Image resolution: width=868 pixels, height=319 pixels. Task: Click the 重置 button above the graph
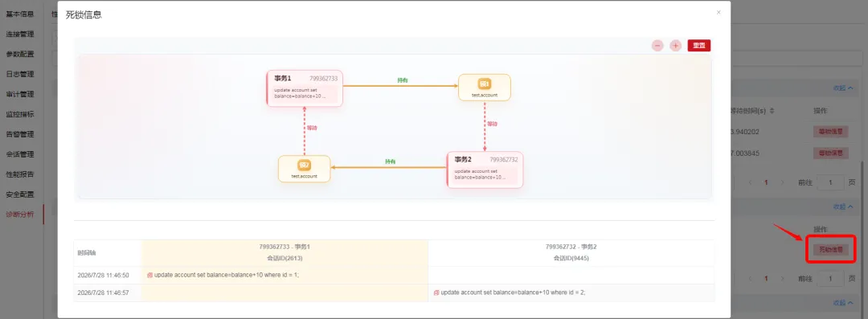(698, 46)
